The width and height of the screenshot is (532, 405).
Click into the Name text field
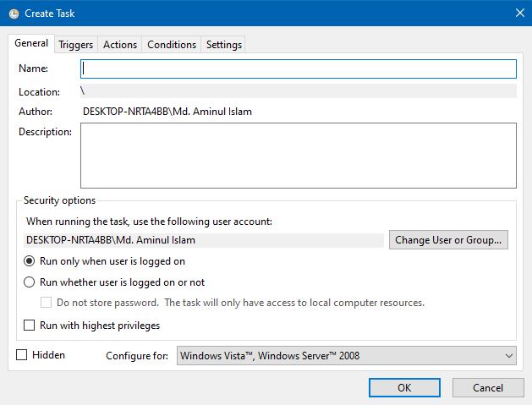pyautogui.click(x=298, y=68)
